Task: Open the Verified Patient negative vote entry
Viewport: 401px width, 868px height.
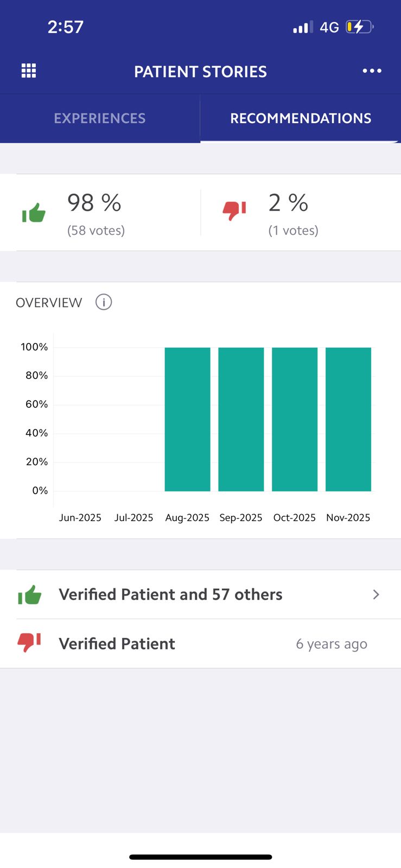Action: 117,644
